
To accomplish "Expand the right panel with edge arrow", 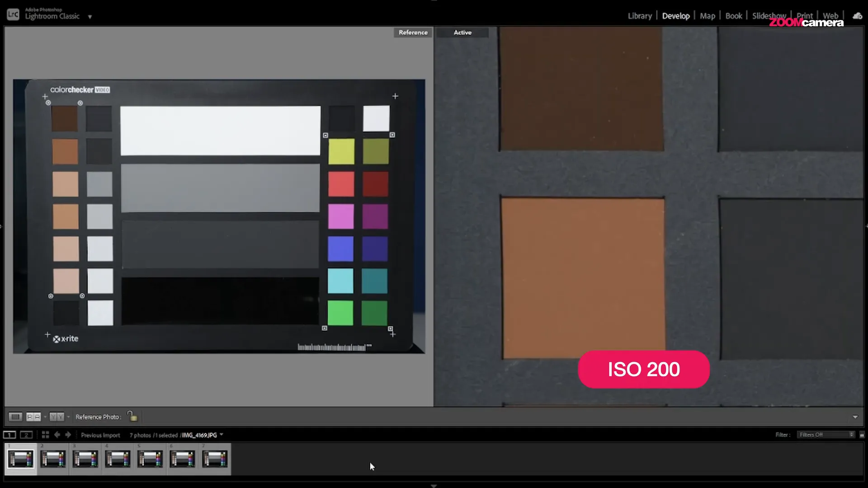I will pos(866,226).
